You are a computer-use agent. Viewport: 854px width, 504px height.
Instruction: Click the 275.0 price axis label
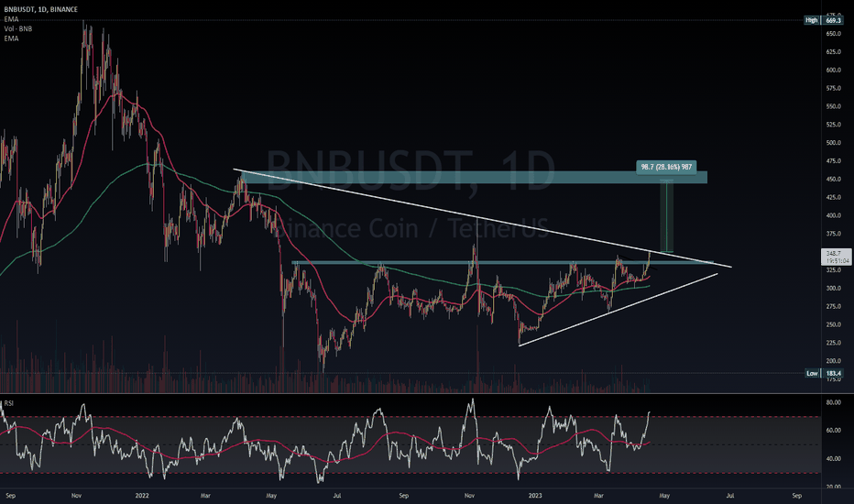coord(833,307)
